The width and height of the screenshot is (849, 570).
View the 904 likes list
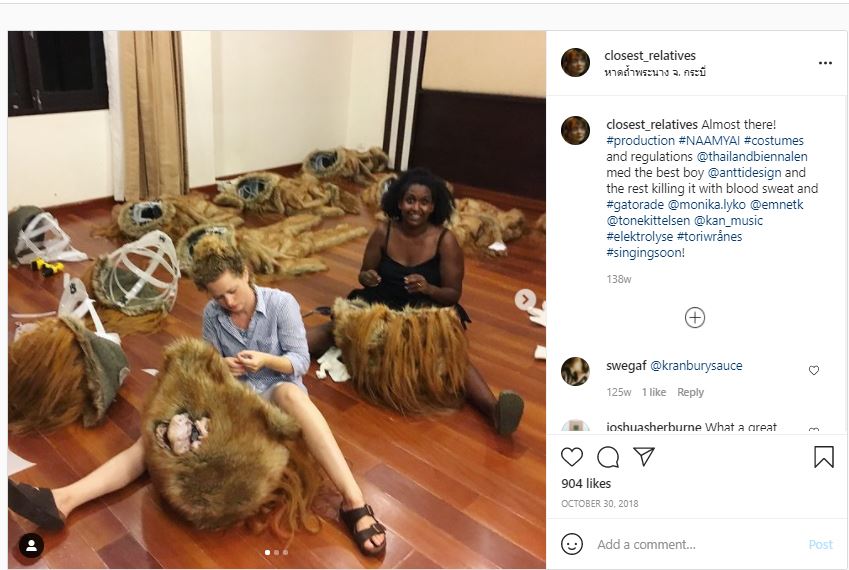586,484
